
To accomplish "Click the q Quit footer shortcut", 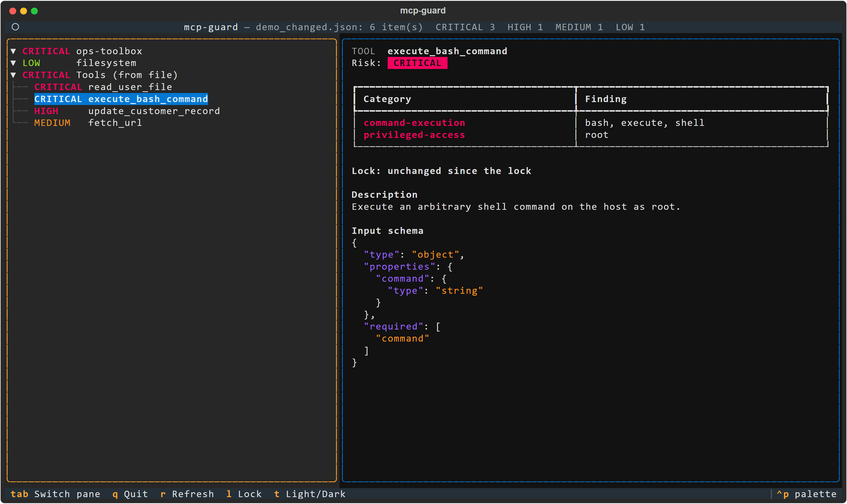I will click(x=130, y=494).
